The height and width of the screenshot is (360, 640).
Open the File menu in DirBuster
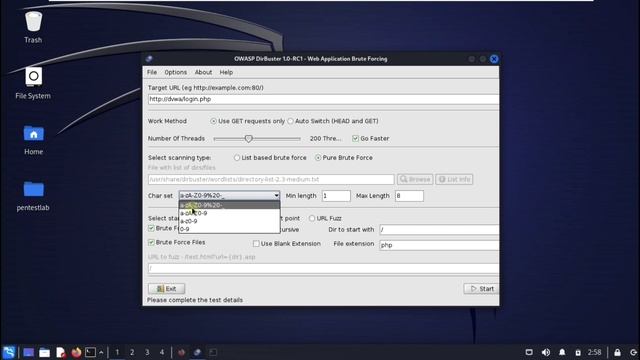click(152, 72)
